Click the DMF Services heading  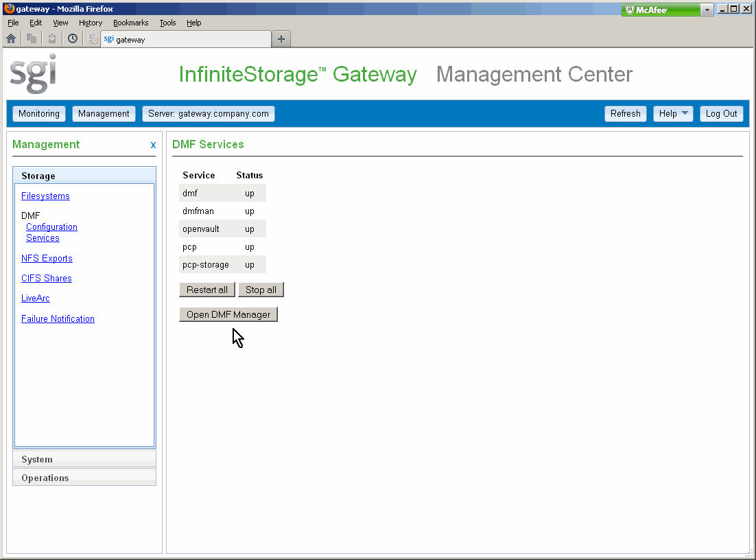click(x=208, y=144)
